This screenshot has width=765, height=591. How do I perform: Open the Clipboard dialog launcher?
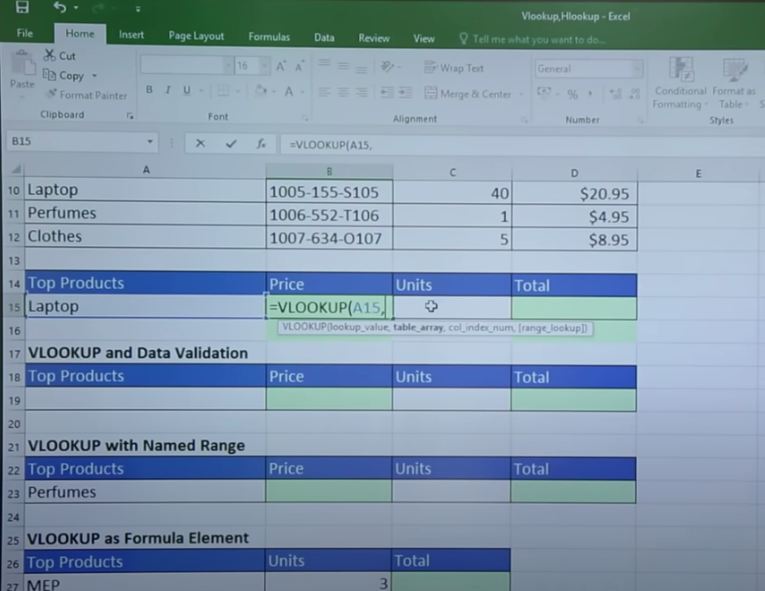coord(130,116)
